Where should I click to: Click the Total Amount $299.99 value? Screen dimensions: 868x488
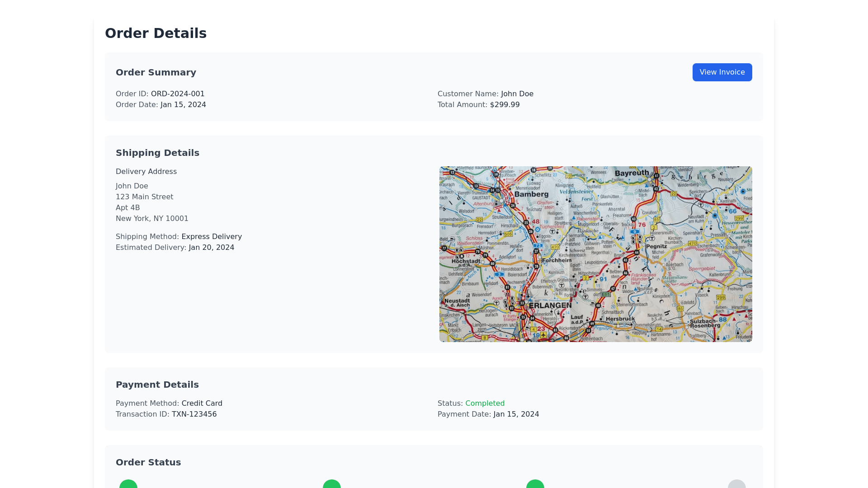coord(505,105)
